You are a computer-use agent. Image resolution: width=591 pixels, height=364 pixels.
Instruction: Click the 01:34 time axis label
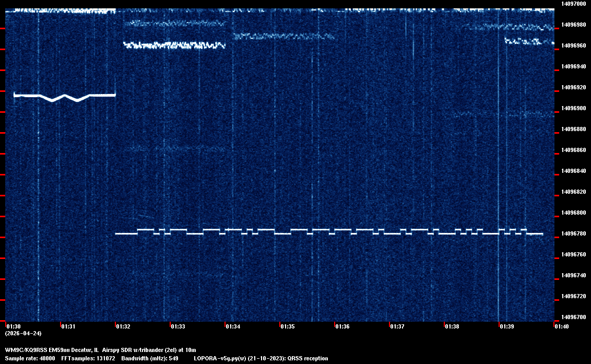233,326
